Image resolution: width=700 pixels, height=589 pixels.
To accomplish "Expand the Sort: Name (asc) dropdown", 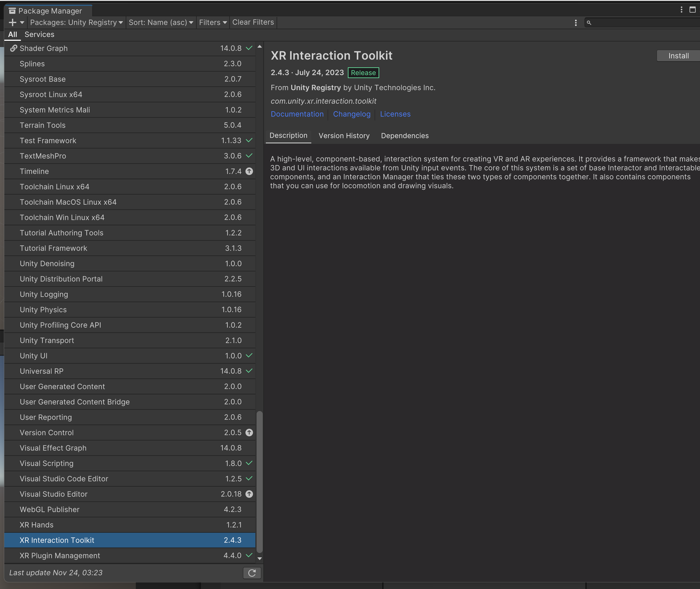I will (x=161, y=22).
